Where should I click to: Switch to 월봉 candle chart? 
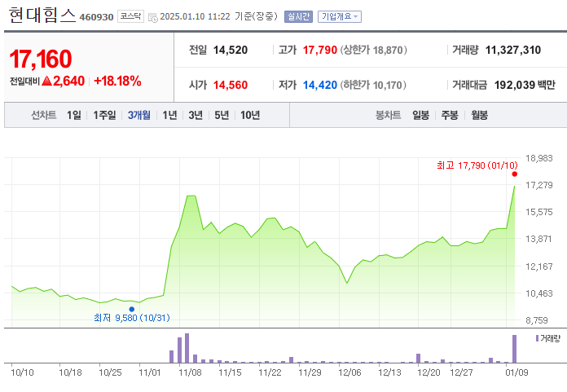pyautogui.click(x=480, y=115)
